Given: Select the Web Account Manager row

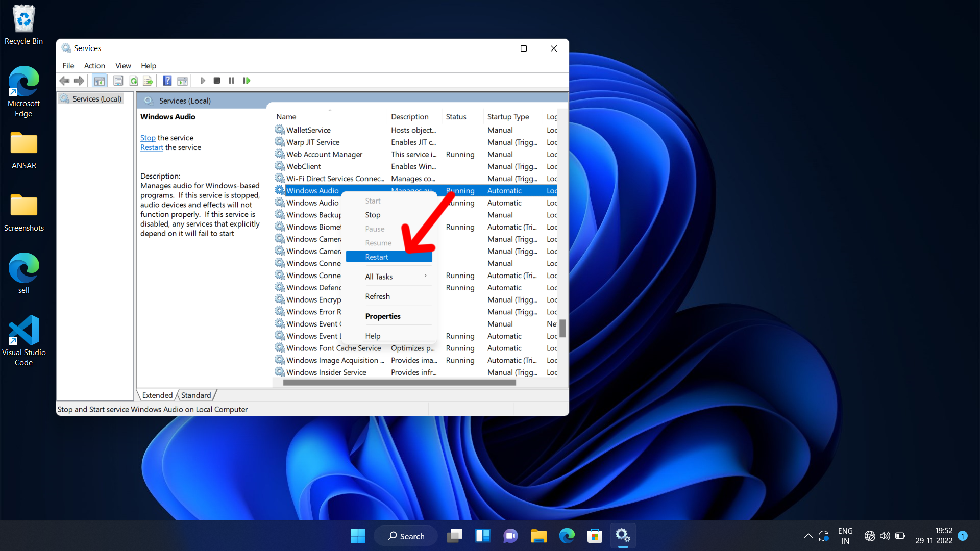Looking at the screenshot, I should coord(415,155).
